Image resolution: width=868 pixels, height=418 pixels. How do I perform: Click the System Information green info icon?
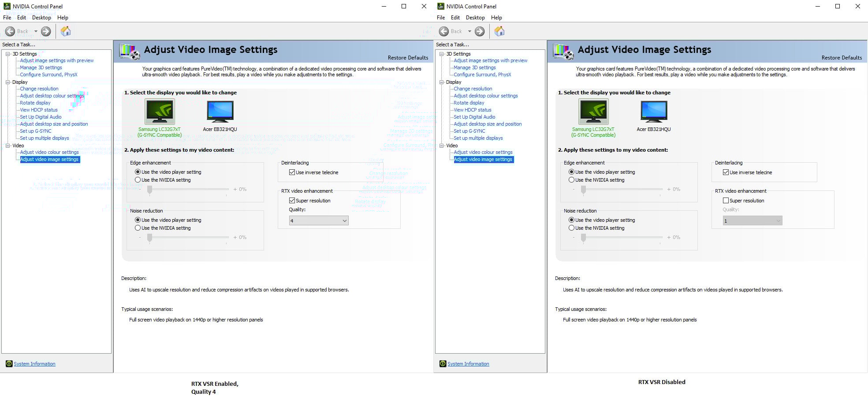[9, 363]
